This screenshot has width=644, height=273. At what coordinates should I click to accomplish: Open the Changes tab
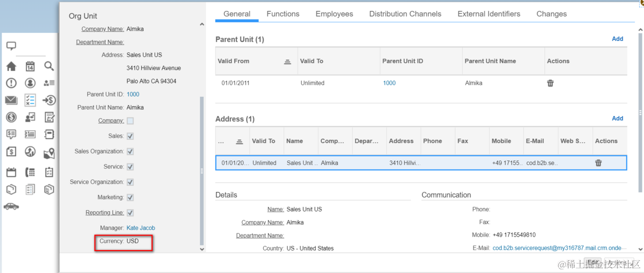point(552,14)
